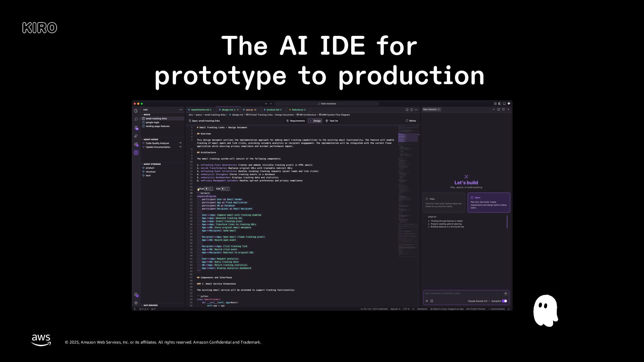The width and height of the screenshot is (644, 362).
Task: Switch to the app.py editor tab
Action: point(250,110)
